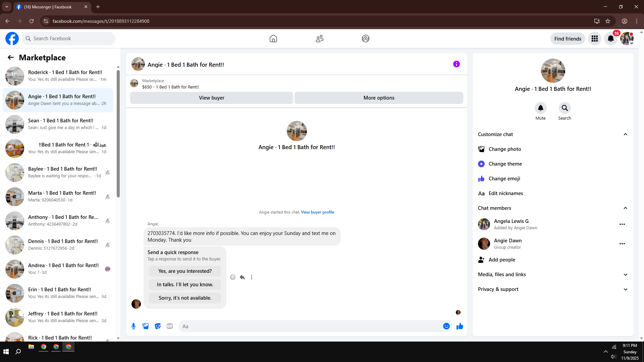Open Anthony's conversation
644x362 pixels.
(58, 221)
